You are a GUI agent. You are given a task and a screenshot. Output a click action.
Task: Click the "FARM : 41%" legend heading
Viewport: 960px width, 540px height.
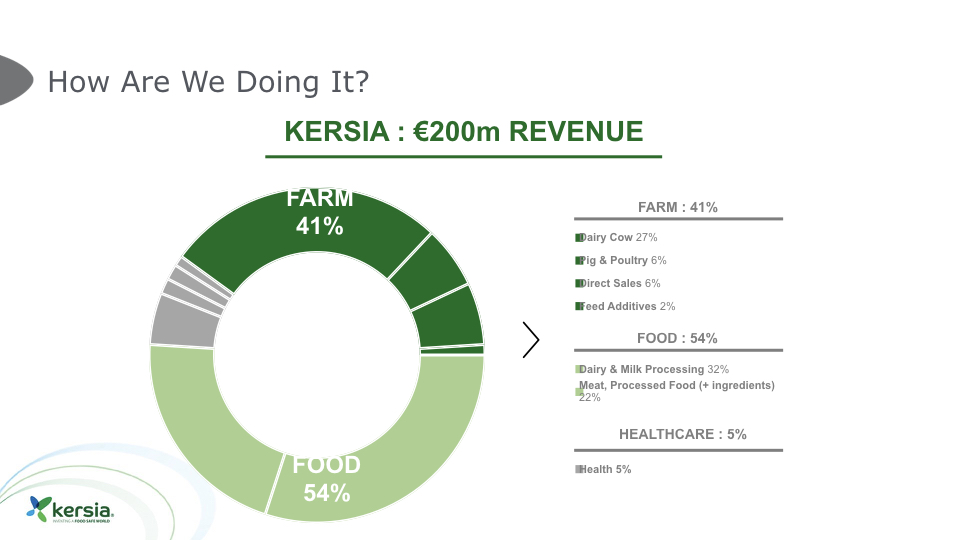[678, 207]
